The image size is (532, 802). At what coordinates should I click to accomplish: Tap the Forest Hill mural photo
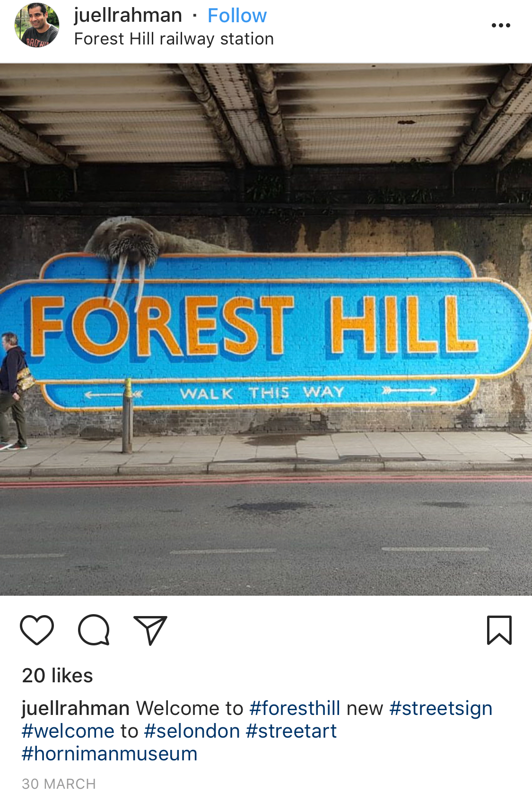266,329
